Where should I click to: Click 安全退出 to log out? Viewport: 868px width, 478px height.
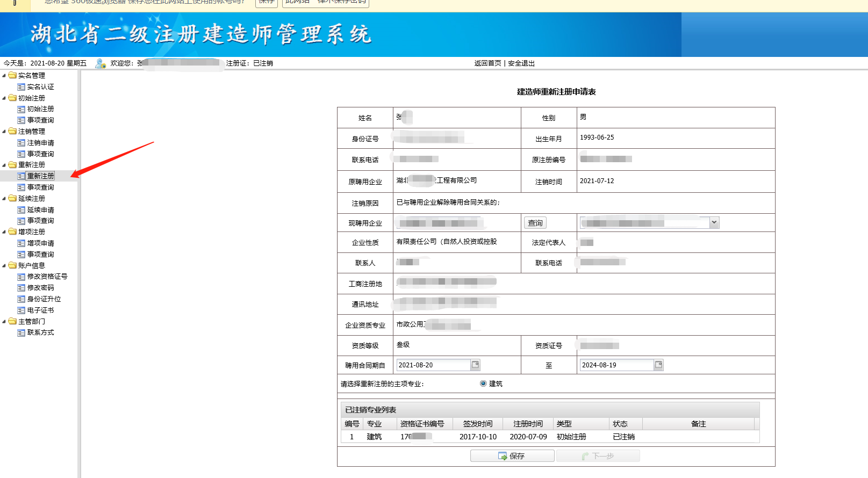coord(521,63)
